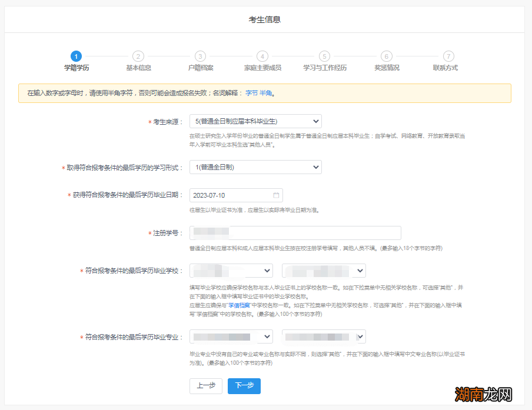Screen dimensions: 532x410
Task: Click the step 5 学习与工作经历 circle icon
Action: (x=324, y=56)
